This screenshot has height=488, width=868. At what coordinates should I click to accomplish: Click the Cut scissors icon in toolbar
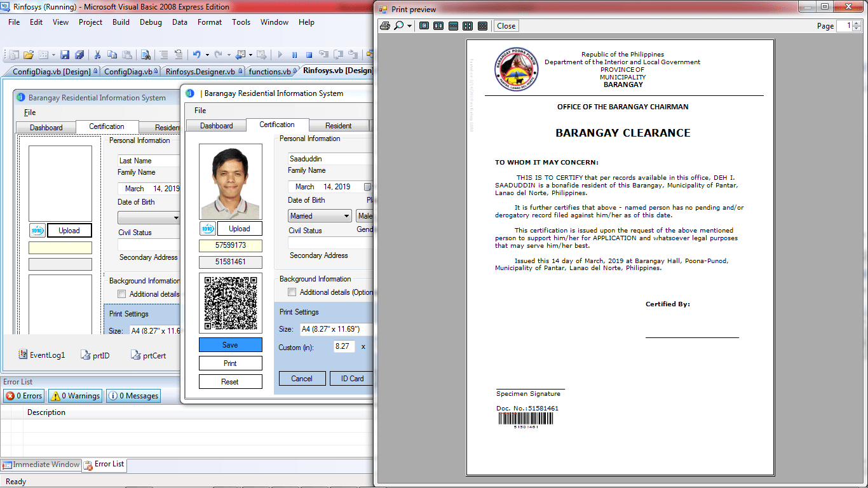point(98,55)
